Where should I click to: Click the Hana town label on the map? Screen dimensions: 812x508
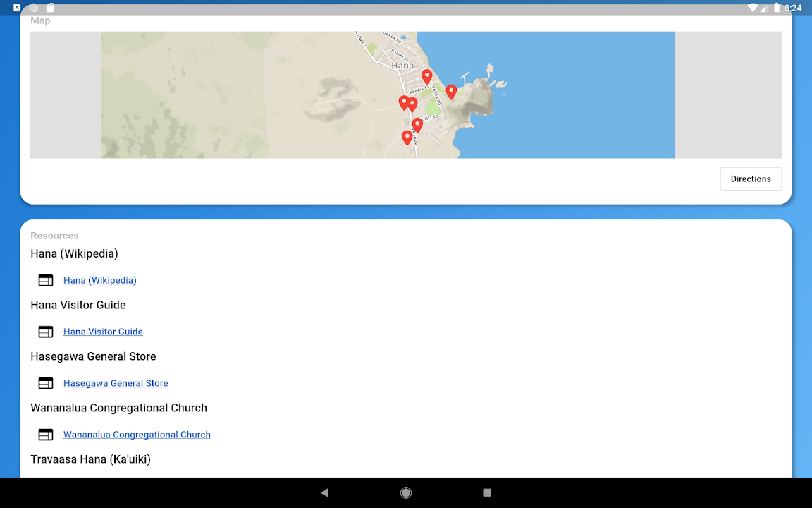402,66
